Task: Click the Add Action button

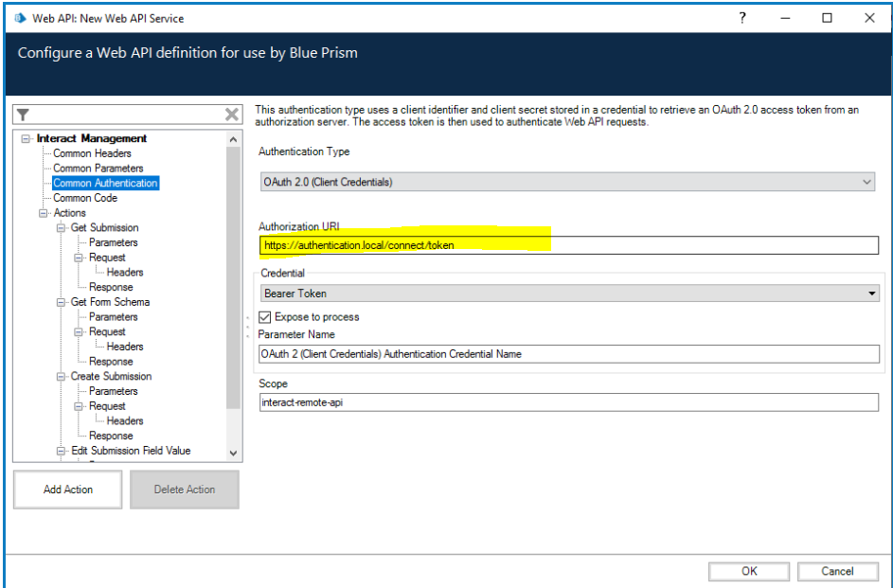Action: 68,490
